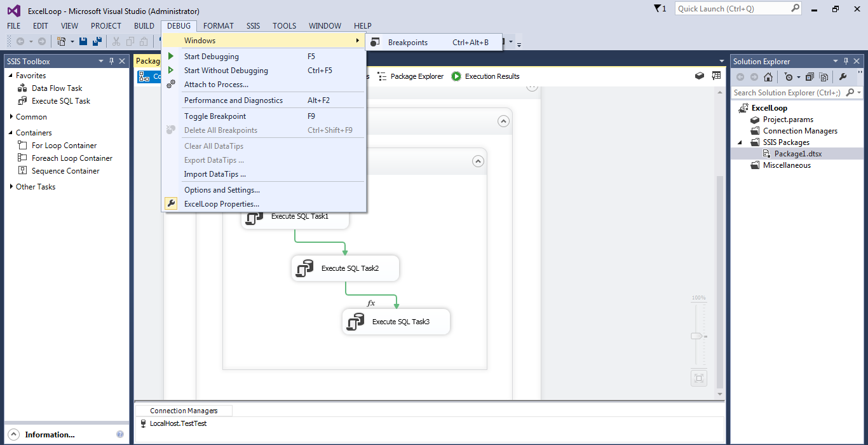Click the Home icon in Solution Explorer
Viewport: 868px width, 445px height.
pyautogui.click(x=768, y=77)
